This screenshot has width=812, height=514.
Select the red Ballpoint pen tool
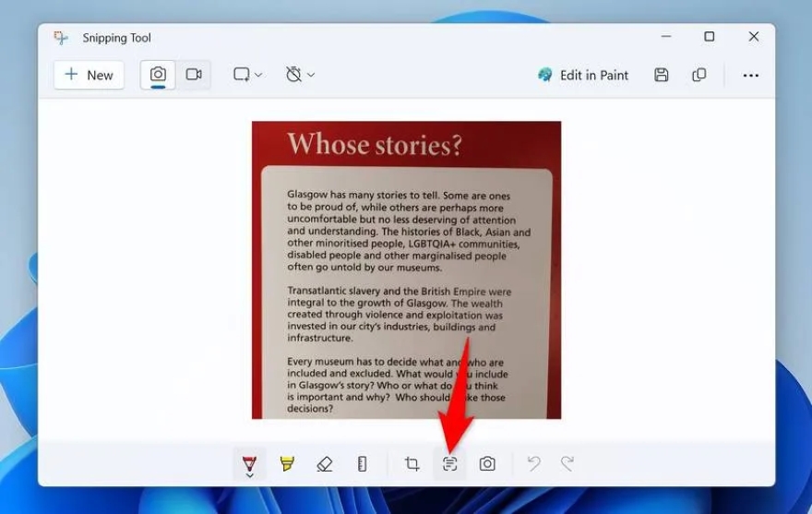(249, 461)
